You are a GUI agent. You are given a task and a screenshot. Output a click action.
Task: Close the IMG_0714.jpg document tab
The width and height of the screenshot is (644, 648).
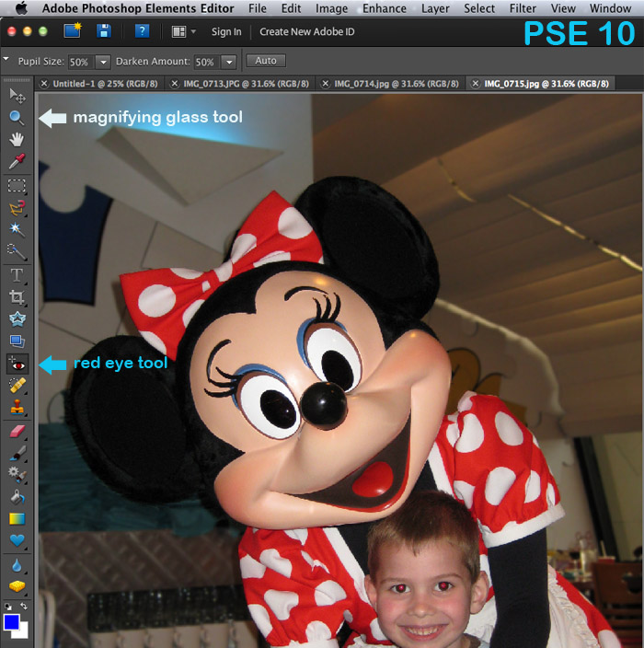pyautogui.click(x=326, y=84)
